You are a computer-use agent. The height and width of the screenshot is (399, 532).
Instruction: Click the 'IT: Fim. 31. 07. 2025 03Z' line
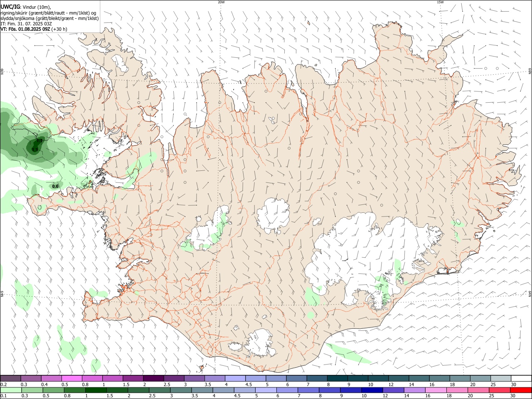click(26, 24)
